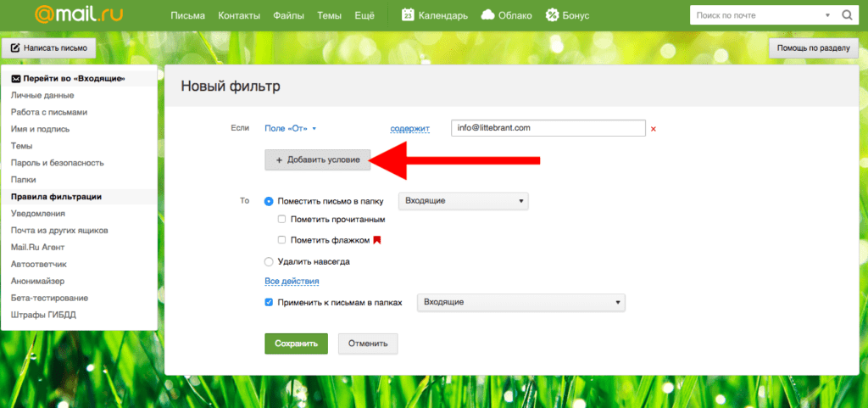Open the Входящие destination folder dropdown

tap(463, 201)
